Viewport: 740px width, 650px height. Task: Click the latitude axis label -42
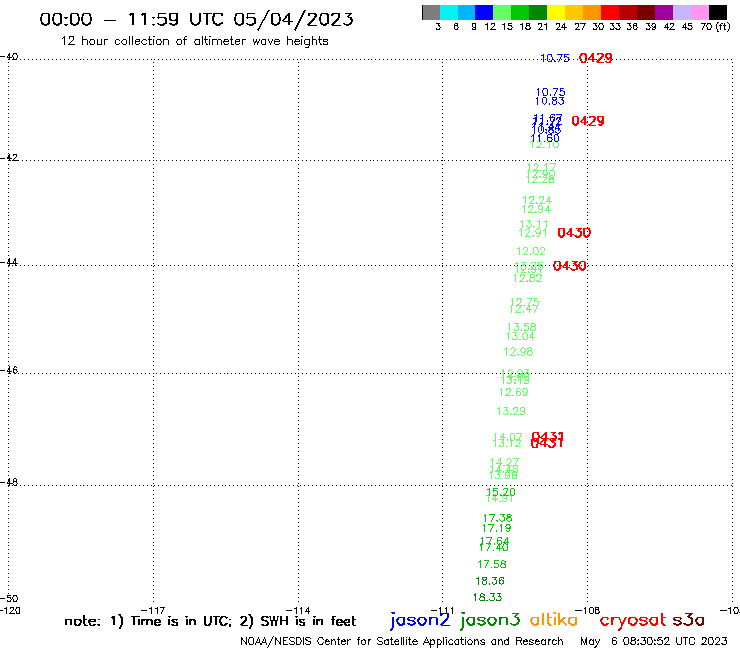[x=9, y=157]
